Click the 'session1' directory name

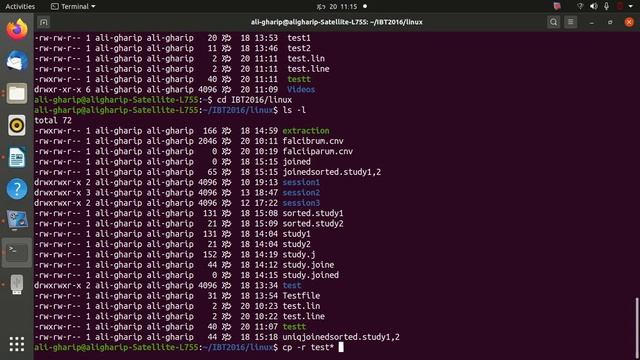(301, 182)
